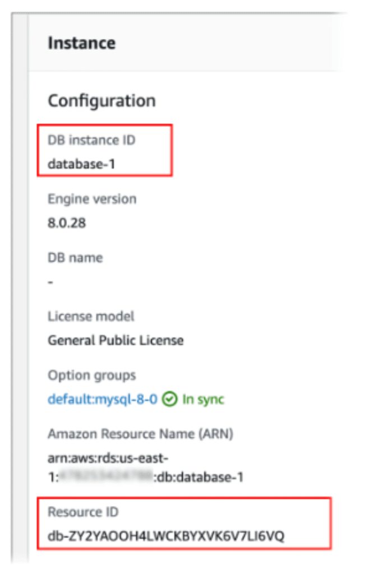Click the DB instance ID label
The image size is (392, 574).
[91, 140]
